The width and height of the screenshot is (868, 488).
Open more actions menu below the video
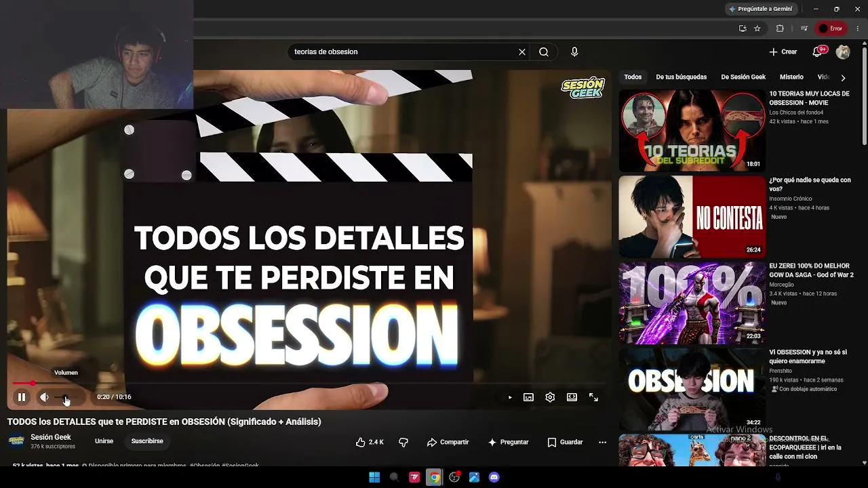click(x=602, y=442)
